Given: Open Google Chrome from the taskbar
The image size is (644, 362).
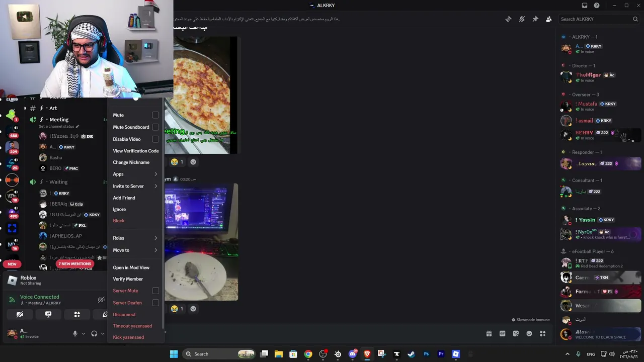Looking at the screenshot, I should pos(308,354).
